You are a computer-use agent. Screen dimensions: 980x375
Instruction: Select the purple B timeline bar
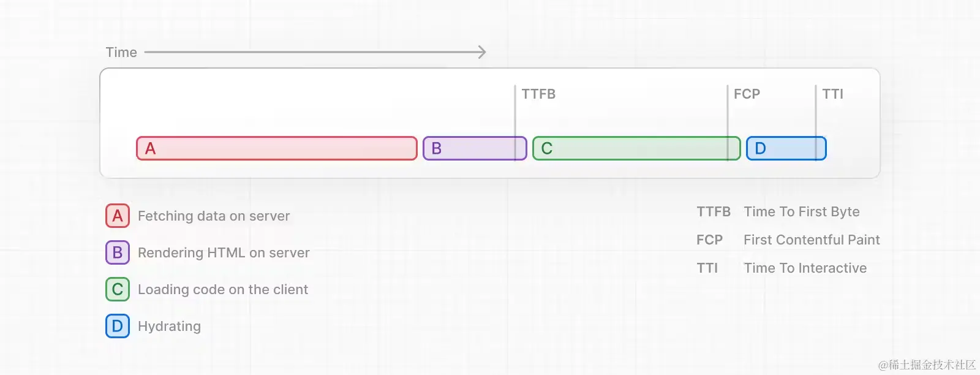pos(475,148)
